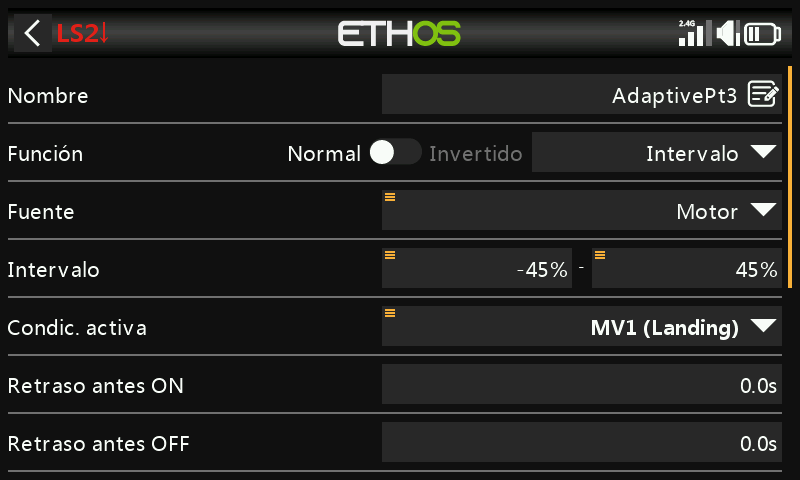Go back using the left arrow icon
This screenshot has height=480, width=800.
(33, 33)
